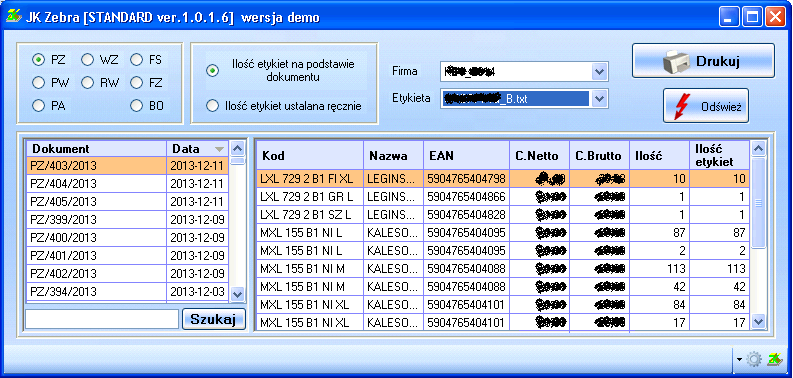Click the C.Brutto column header

point(599,155)
